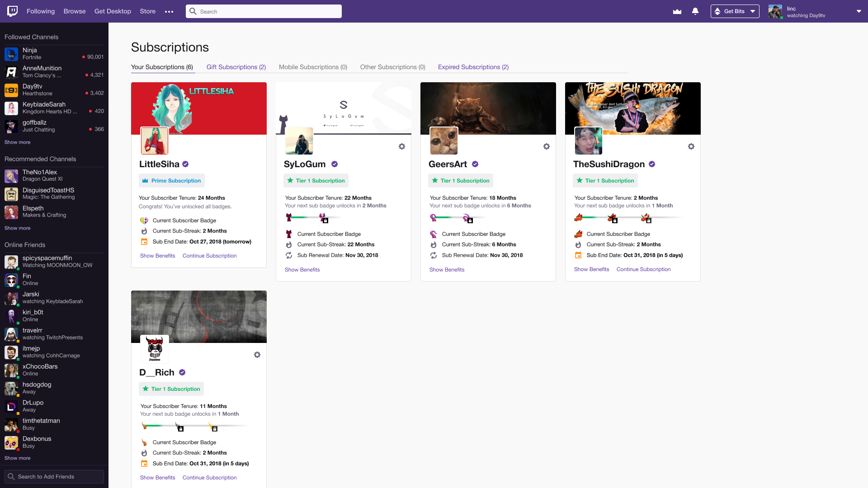Open settings gear on SyLoGum card

pos(402,146)
